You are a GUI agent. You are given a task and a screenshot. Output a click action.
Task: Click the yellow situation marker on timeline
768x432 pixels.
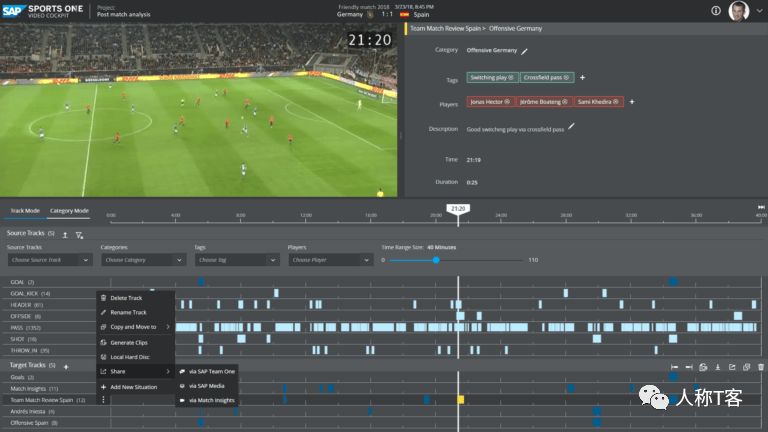pyautogui.click(x=461, y=399)
